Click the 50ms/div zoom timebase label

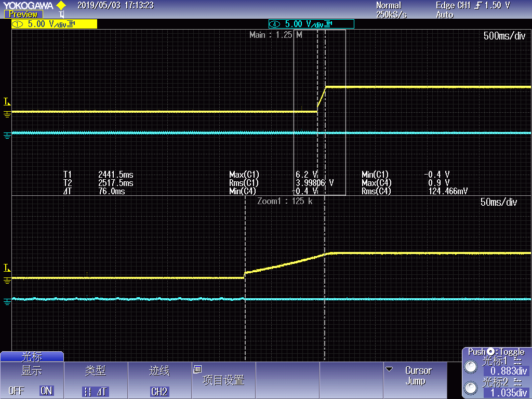click(498, 202)
